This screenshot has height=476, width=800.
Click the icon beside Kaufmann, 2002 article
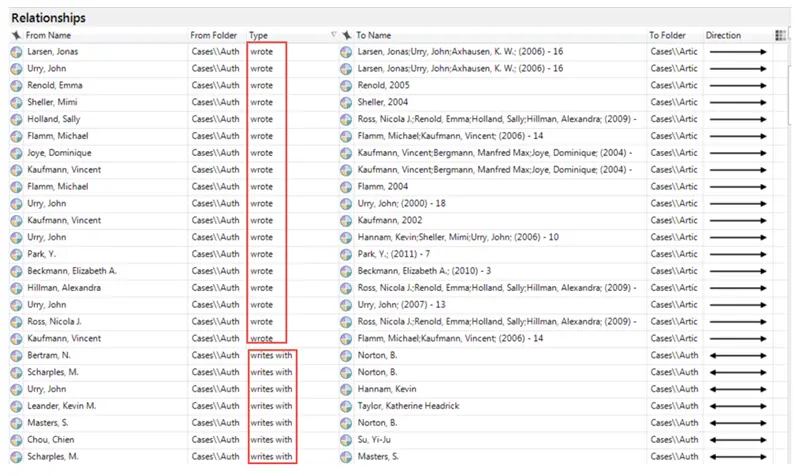(x=346, y=220)
